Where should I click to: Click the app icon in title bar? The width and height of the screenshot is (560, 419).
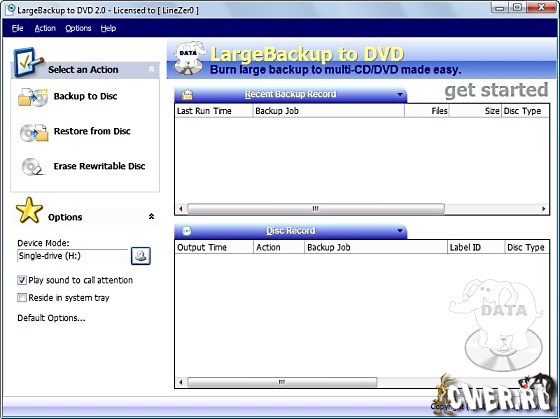10,10
